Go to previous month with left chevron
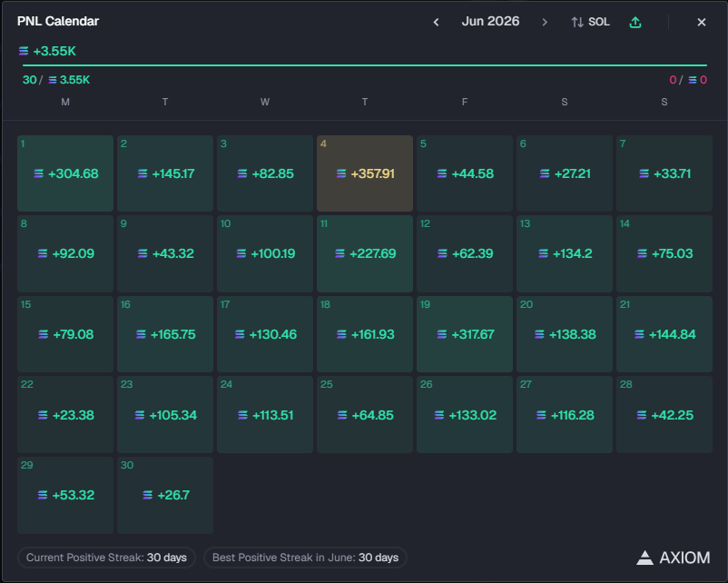 [436, 22]
